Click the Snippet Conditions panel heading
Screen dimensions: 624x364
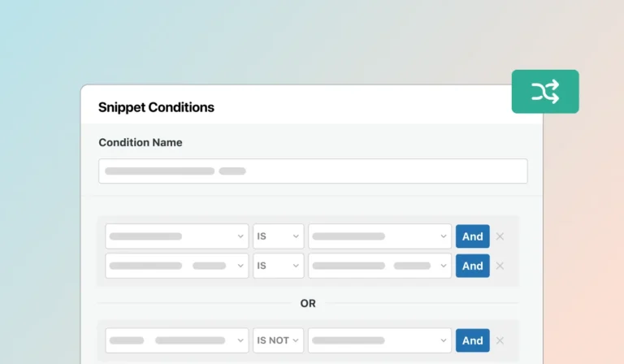[x=156, y=107]
